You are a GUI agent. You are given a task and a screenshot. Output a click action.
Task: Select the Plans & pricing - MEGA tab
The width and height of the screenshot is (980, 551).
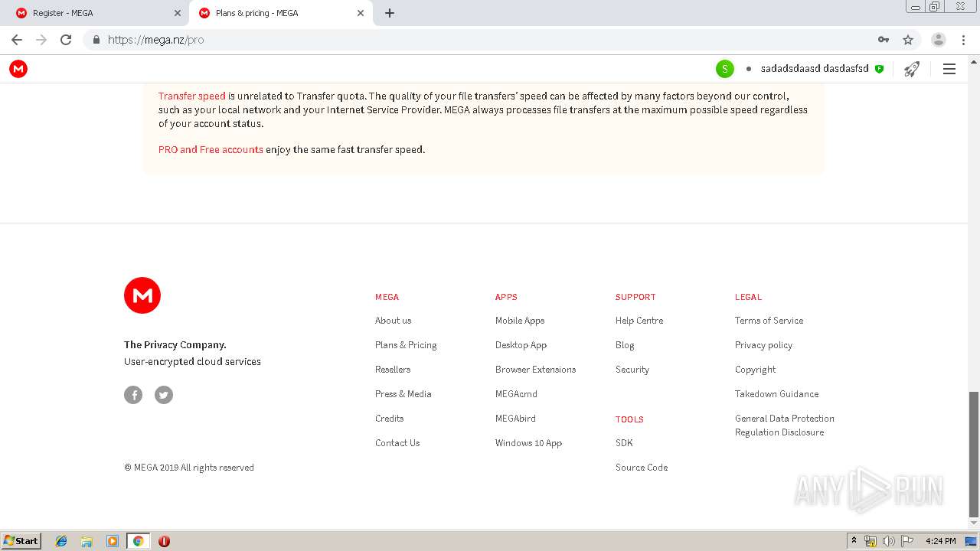(282, 13)
